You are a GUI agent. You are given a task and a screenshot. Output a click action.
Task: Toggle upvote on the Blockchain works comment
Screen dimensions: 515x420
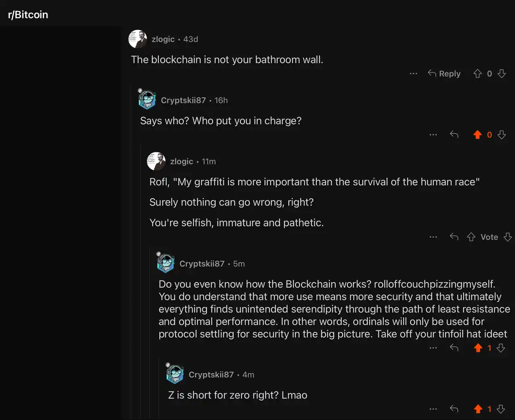478,348
